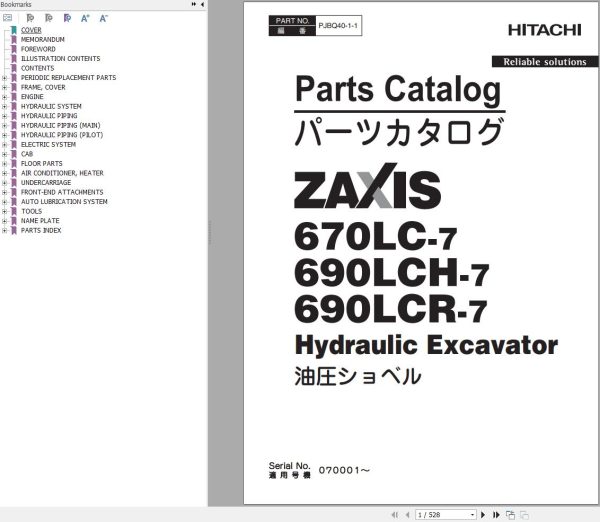The image size is (600, 522).
Task: Click the double-arrow icon in the Bookmarks header
Action: click(194, 4)
